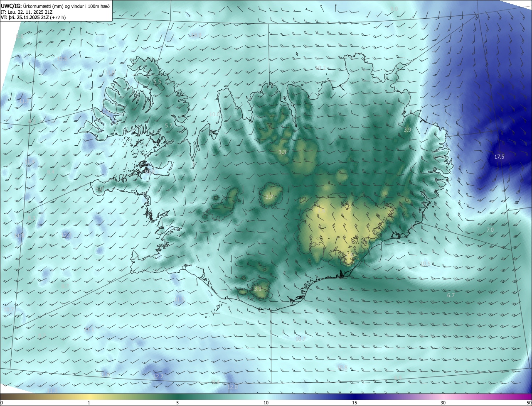The height and width of the screenshot is (406, 532).
Task: Click the 15 label on the color scale
Action: [355, 403]
